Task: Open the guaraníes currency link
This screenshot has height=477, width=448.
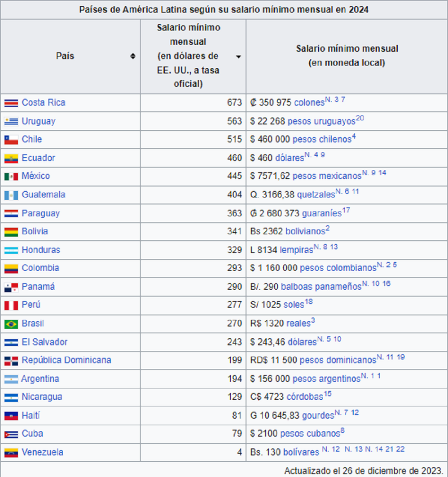Action: click(x=322, y=213)
